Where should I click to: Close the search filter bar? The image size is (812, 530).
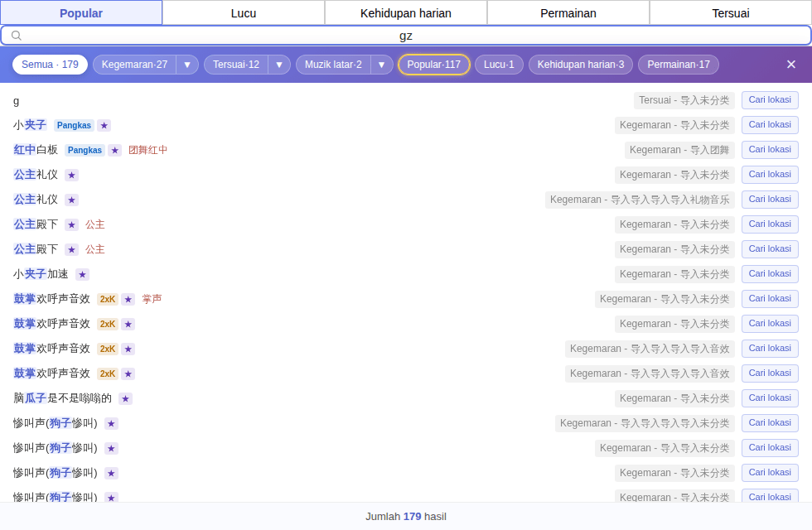(790, 65)
